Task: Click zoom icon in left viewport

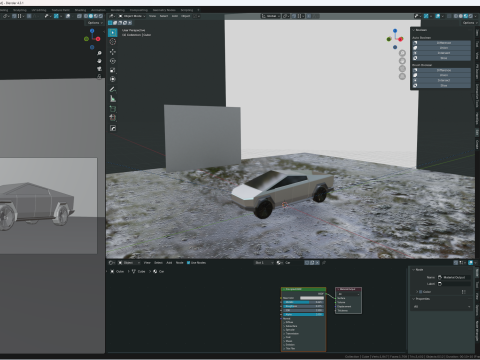Action: [99, 53]
